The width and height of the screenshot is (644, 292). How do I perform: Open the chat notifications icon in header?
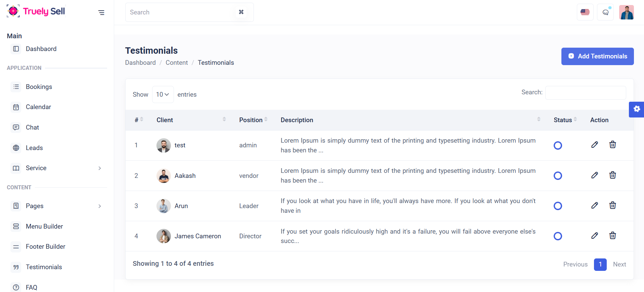pyautogui.click(x=605, y=12)
